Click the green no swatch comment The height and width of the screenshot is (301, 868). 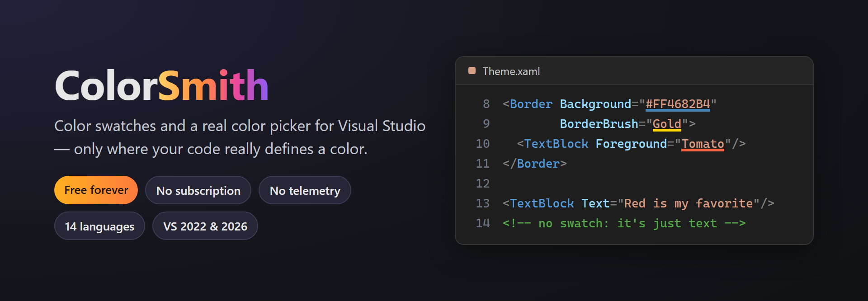point(624,223)
